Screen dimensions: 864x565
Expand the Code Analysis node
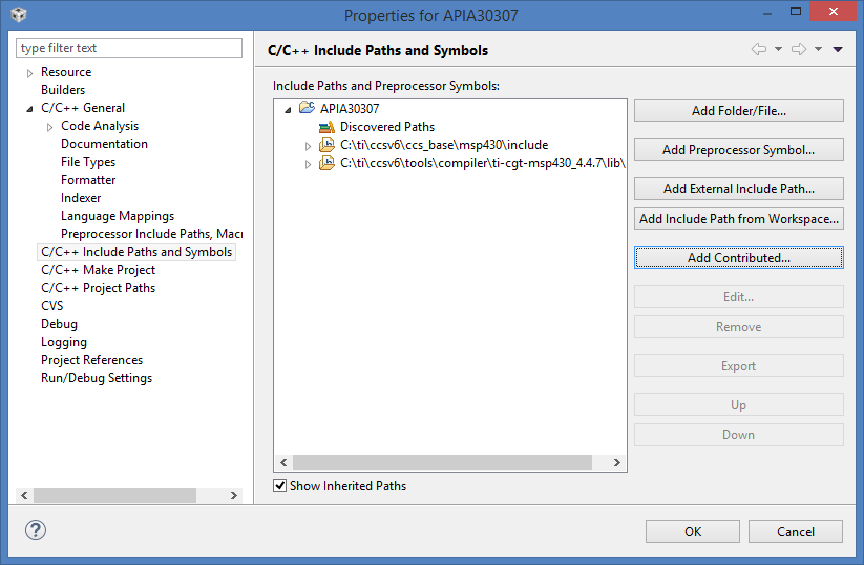(x=50, y=127)
